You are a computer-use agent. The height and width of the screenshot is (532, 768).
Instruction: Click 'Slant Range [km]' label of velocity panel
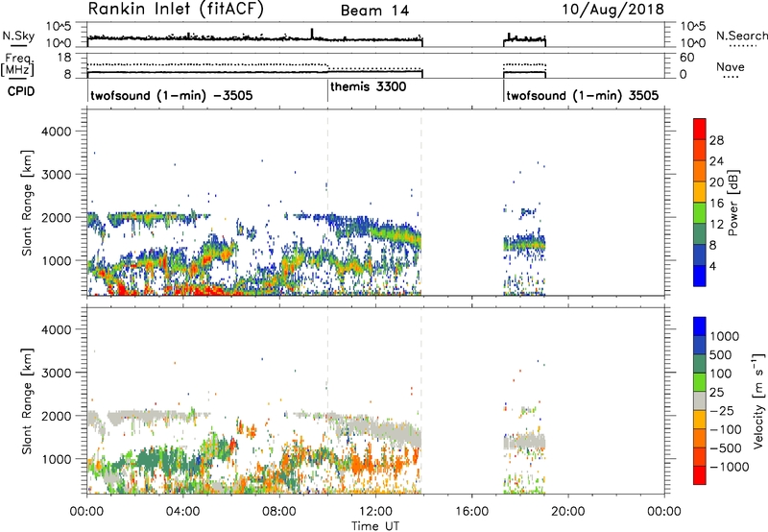(x=27, y=400)
